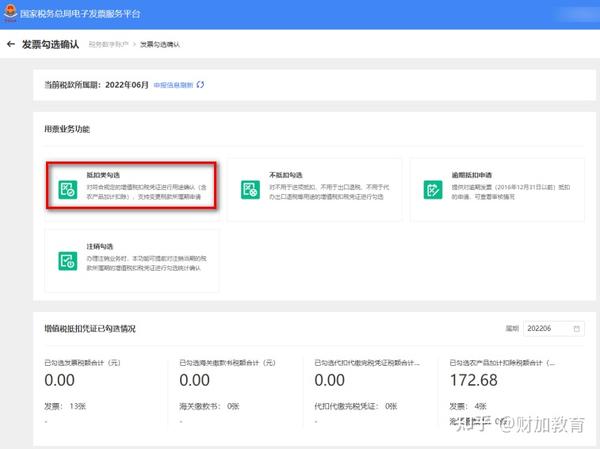Click the 抵扣类勾选 description text

(147, 192)
